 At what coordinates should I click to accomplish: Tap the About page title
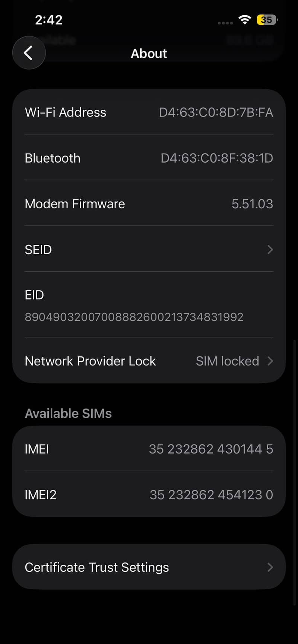click(x=149, y=54)
